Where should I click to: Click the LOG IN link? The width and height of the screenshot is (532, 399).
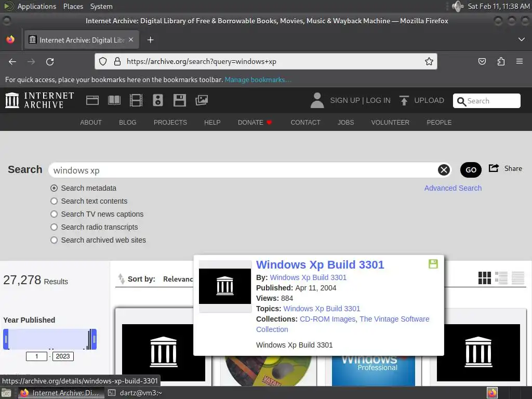(378, 100)
